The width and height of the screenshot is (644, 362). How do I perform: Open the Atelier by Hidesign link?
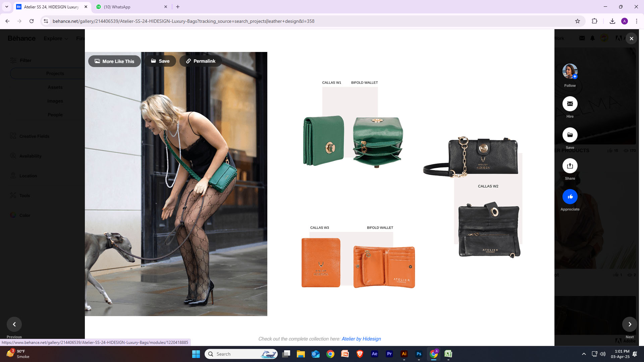pyautogui.click(x=361, y=339)
